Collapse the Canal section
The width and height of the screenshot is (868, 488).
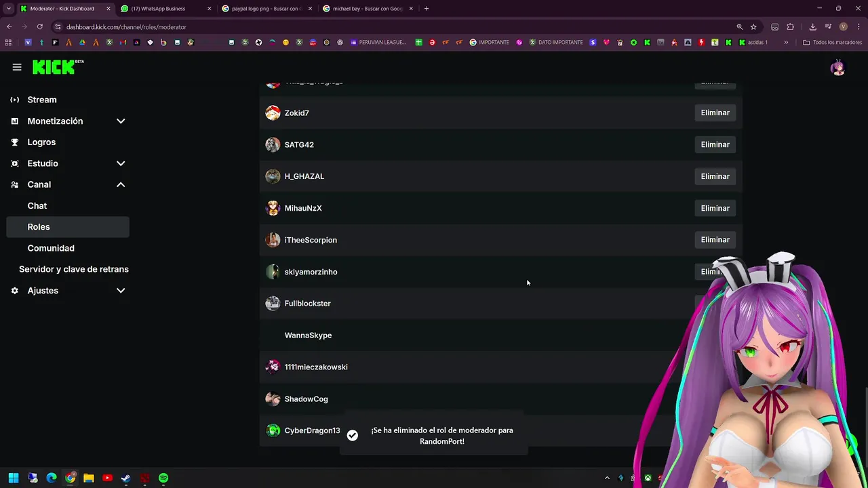[x=121, y=184]
